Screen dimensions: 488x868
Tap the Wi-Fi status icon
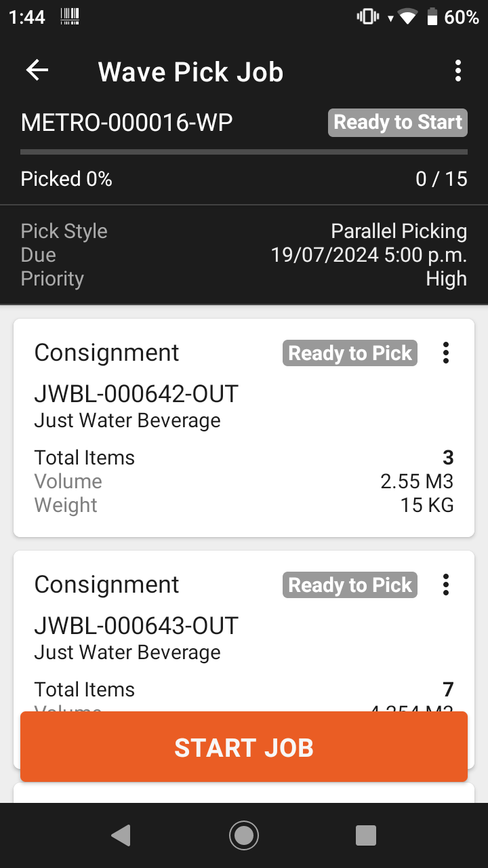[x=407, y=17]
